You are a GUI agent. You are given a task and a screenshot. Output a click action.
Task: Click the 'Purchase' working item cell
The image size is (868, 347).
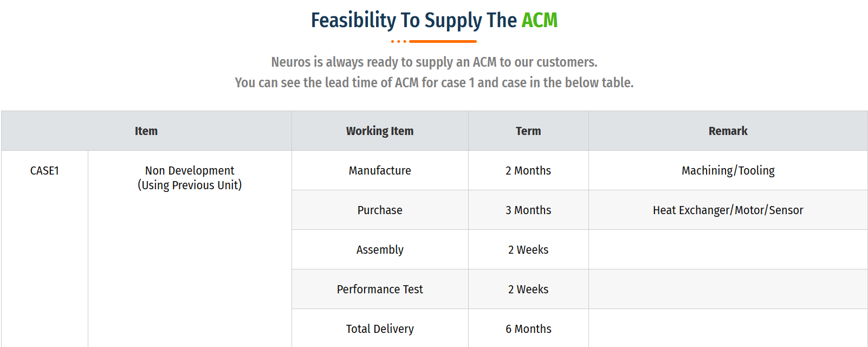pyautogui.click(x=380, y=210)
